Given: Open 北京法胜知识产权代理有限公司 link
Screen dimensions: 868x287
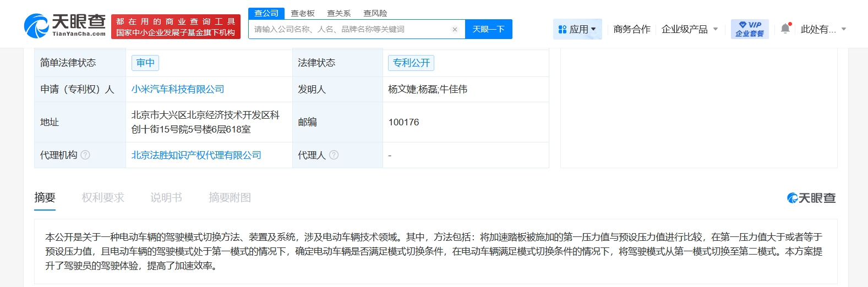Looking at the screenshot, I should (196, 155).
